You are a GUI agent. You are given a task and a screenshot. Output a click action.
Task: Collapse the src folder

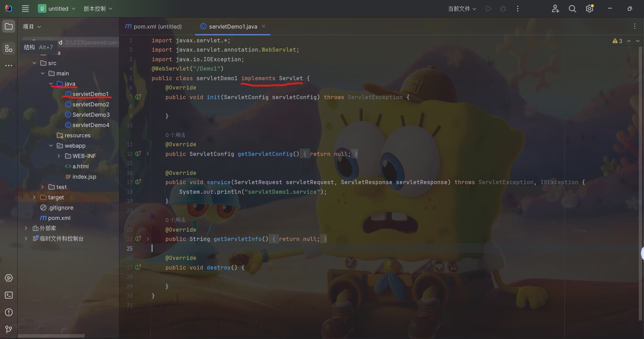(x=34, y=63)
